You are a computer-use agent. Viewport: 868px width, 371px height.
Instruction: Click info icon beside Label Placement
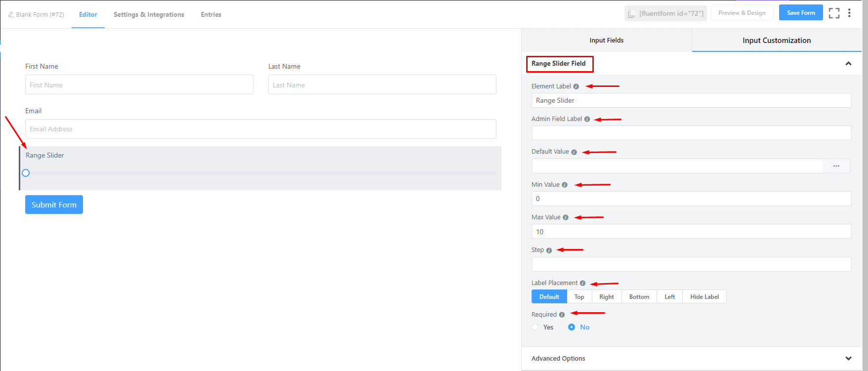(582, 283)
